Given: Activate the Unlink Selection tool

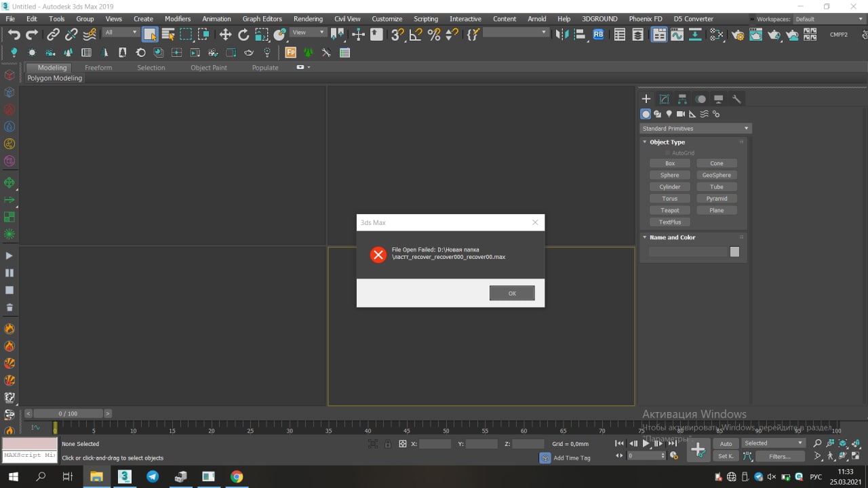Looking at the screenshot, I should (71, 34).
